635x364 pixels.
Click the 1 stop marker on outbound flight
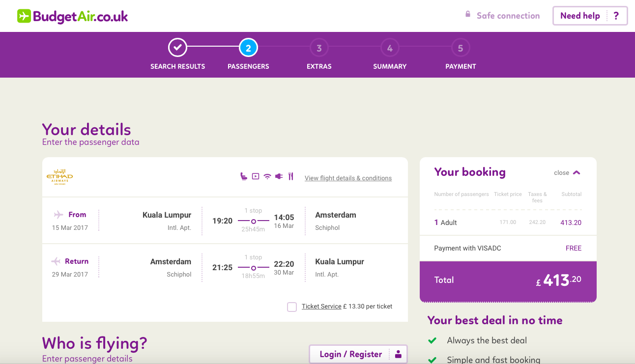click(253, 221)
